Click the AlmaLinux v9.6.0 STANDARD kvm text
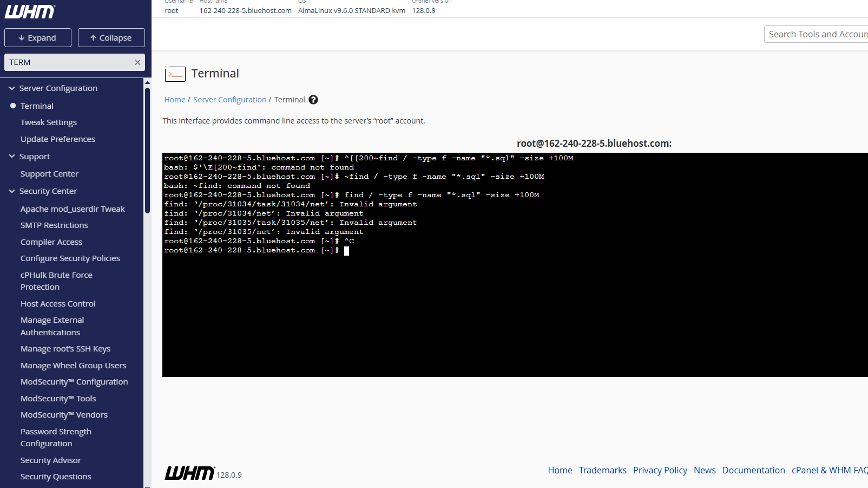 click(x=352, y=11)
